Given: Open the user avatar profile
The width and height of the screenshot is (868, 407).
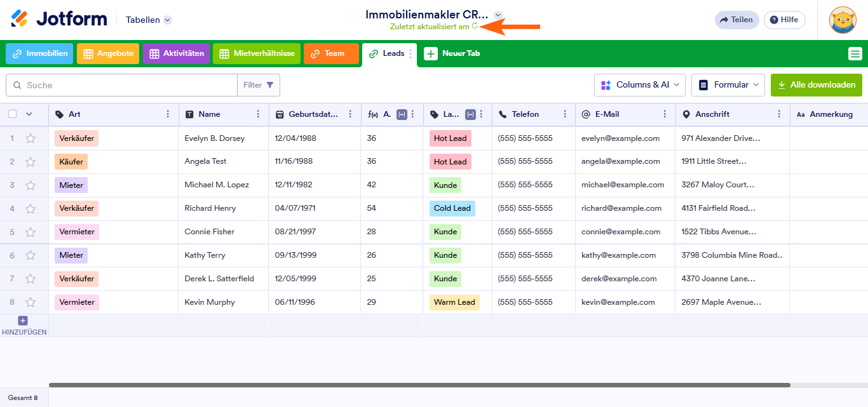Looking at the screenshot, I should [843, 20].
